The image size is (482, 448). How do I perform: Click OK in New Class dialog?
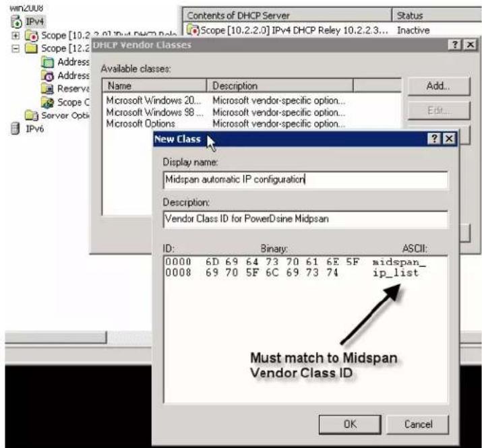(350, 424)
